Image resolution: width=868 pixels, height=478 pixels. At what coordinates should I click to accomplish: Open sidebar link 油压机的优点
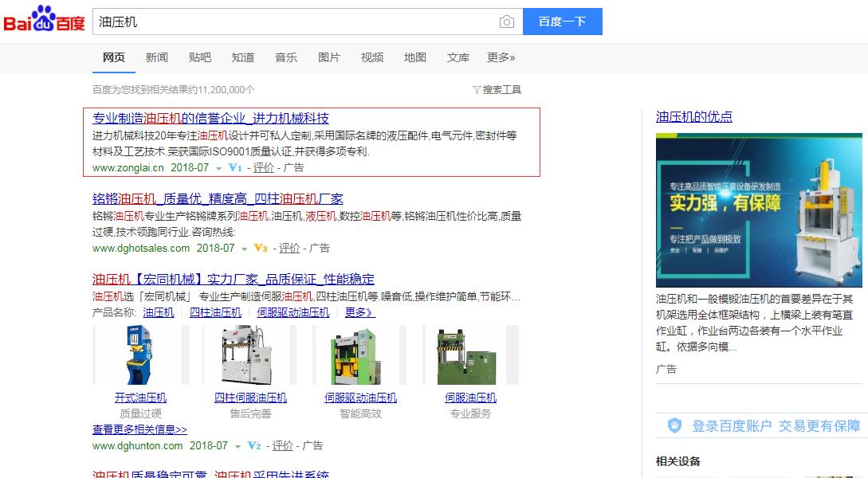694,117
